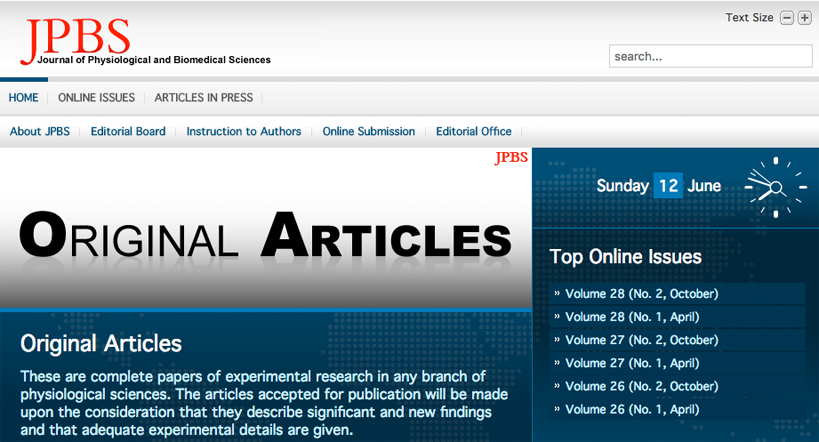Click the small red JPBS banner logo
The image size is (819, 442).
(511, 157)
